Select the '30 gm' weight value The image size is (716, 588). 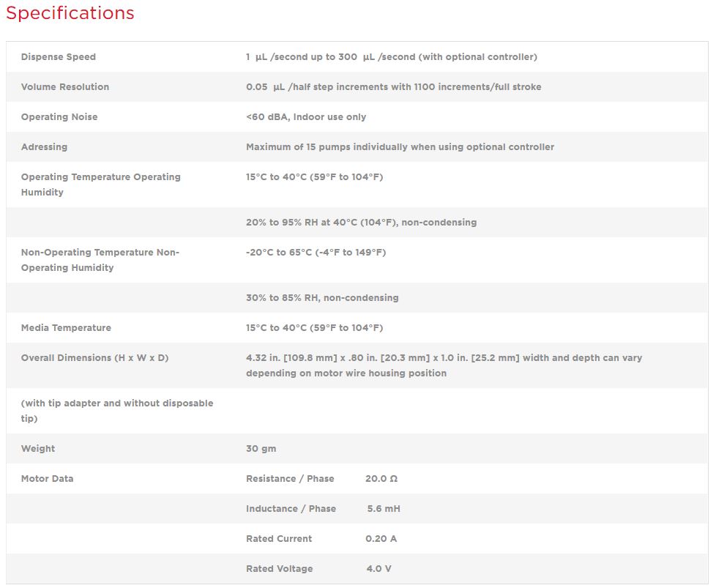tap(261, 449)
